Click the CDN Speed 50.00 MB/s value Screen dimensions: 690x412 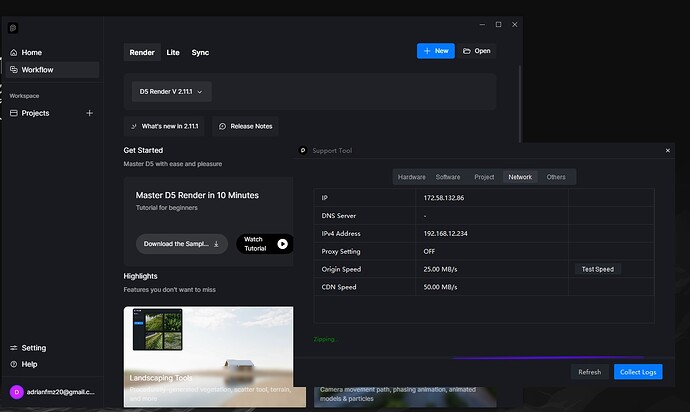click(x=440, y=287)
